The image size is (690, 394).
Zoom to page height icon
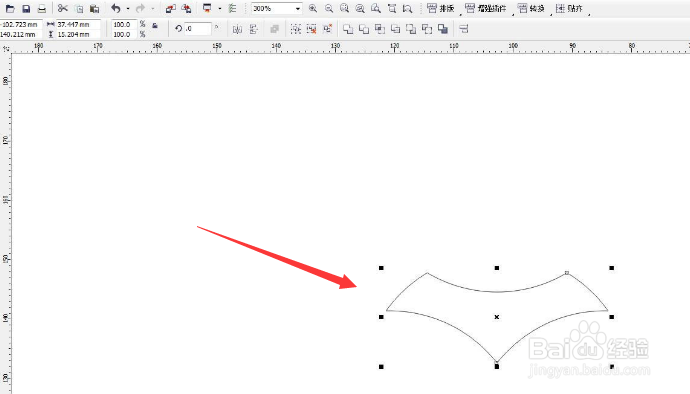[x=407, y=8]
